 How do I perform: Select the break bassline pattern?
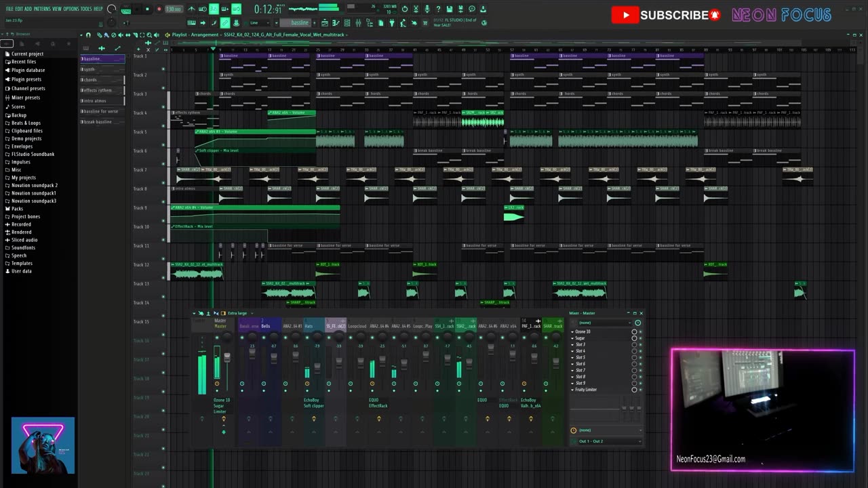(x=102, y=122)
